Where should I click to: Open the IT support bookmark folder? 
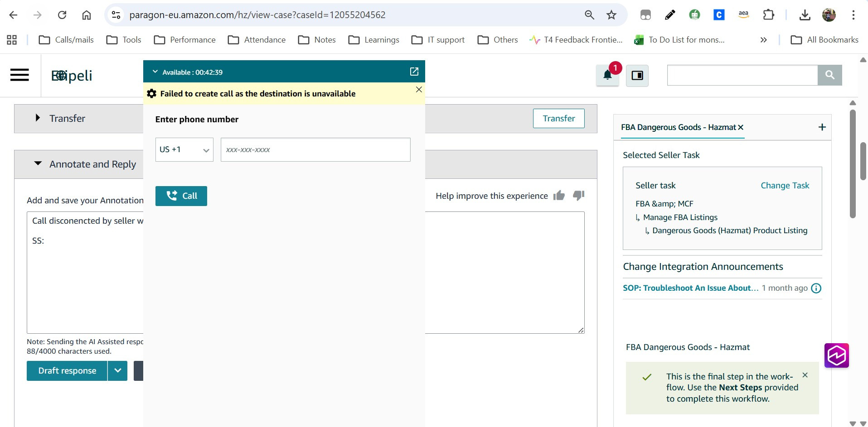click(438, 40)
